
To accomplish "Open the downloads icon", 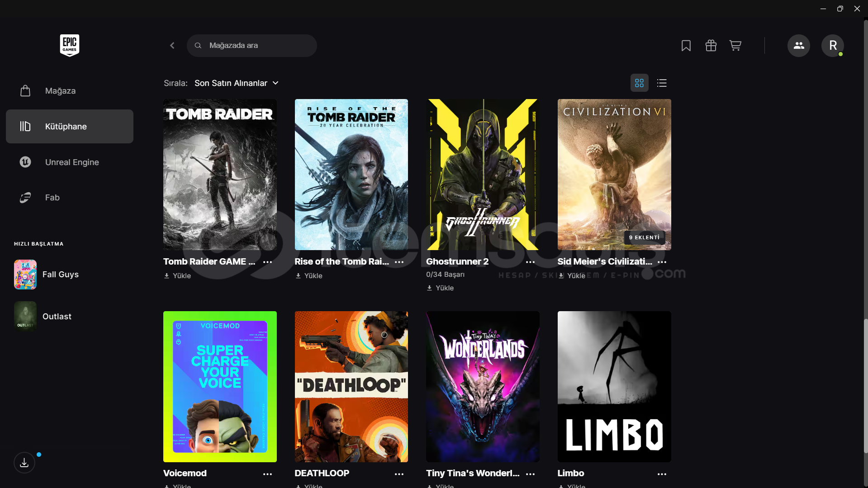I will [24, 463].
